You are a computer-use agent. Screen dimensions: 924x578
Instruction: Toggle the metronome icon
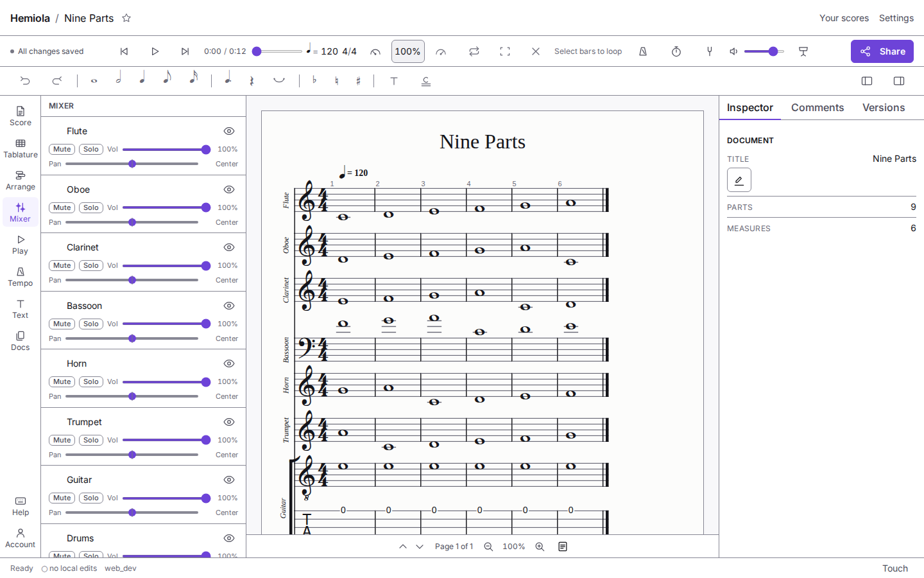pyautogui.click(x=643, y=51)
